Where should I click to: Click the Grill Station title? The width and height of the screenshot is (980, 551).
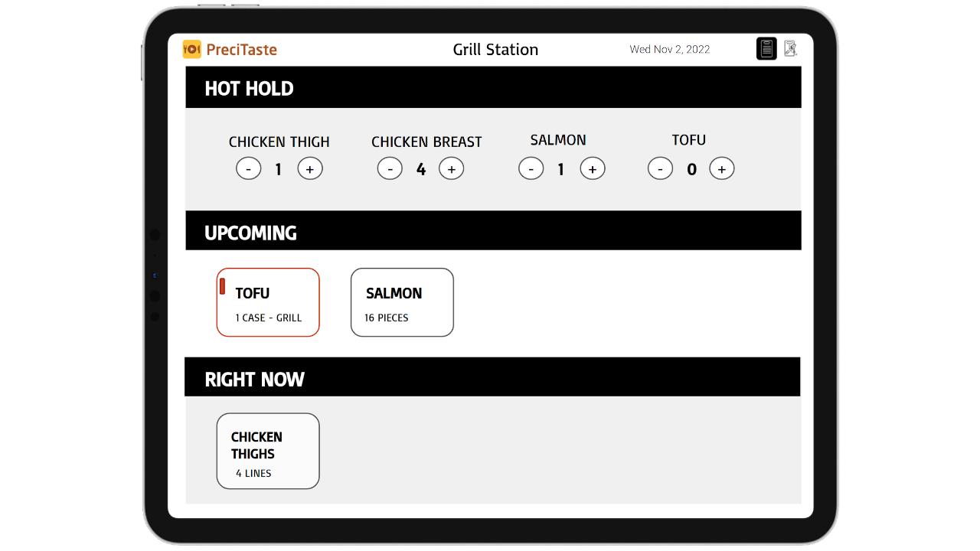[x=495, y=50]
